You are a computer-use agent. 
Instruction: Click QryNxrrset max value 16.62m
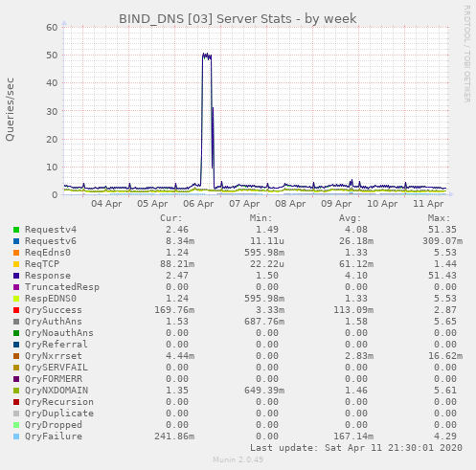(x=445, y=356)
